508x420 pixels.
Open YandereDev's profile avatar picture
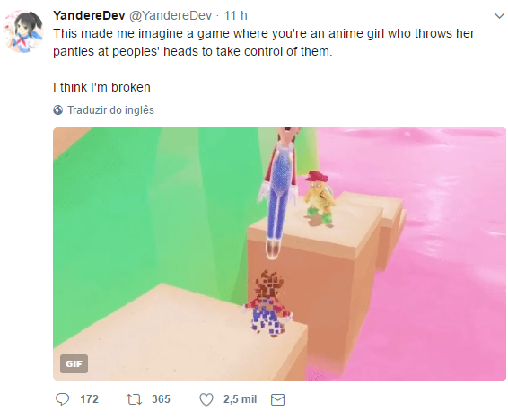coord(23,31)
